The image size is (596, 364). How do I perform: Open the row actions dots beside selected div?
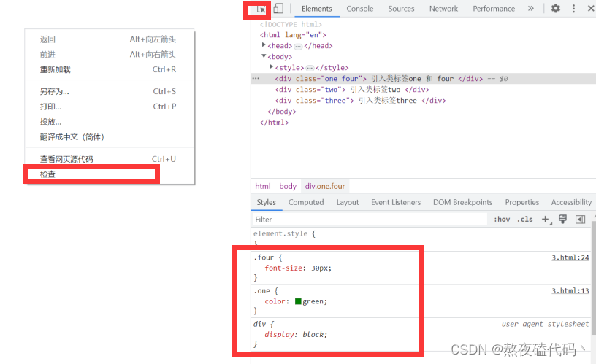coord(256,79)
